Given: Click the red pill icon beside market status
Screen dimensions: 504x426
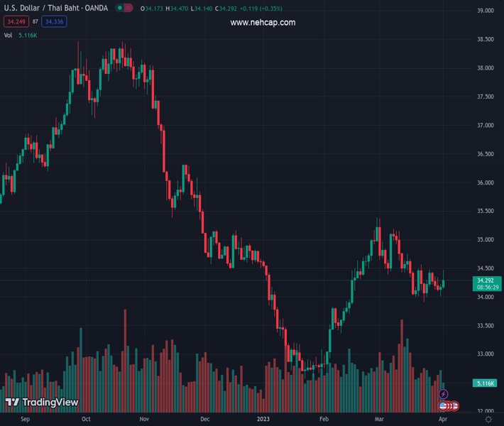Looking at the screenshot, I should point(128,8).
